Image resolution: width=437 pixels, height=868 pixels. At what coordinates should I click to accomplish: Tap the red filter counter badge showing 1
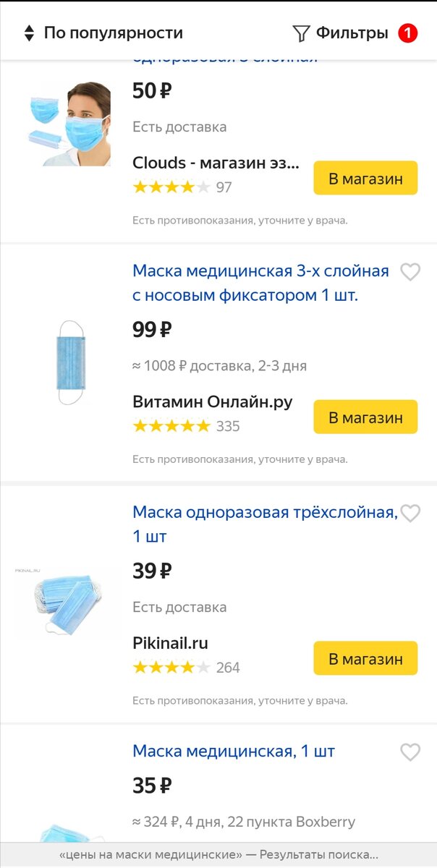coord(408,32)
